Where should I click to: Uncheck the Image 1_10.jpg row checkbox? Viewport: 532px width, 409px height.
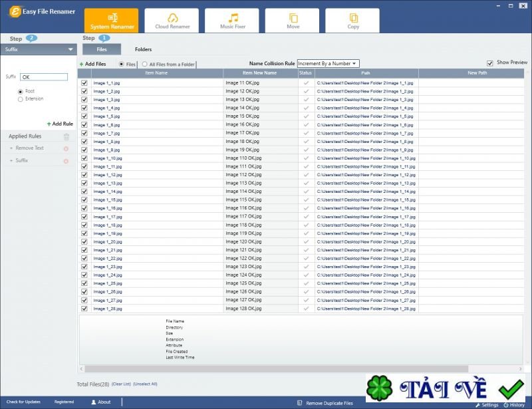84,158
